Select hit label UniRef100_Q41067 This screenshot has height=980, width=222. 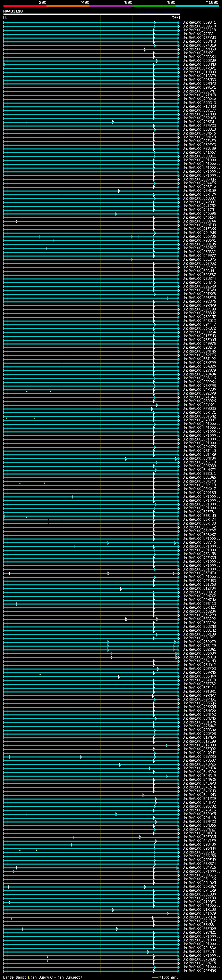click(199, 153)
